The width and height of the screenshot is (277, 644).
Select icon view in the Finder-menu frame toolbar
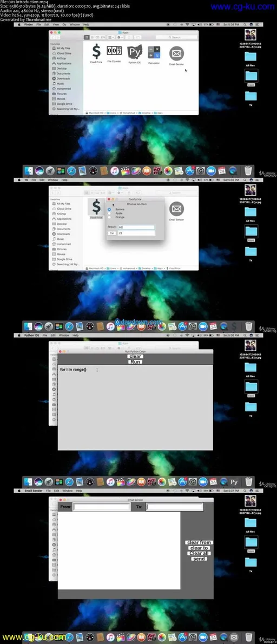coord(87,37)
